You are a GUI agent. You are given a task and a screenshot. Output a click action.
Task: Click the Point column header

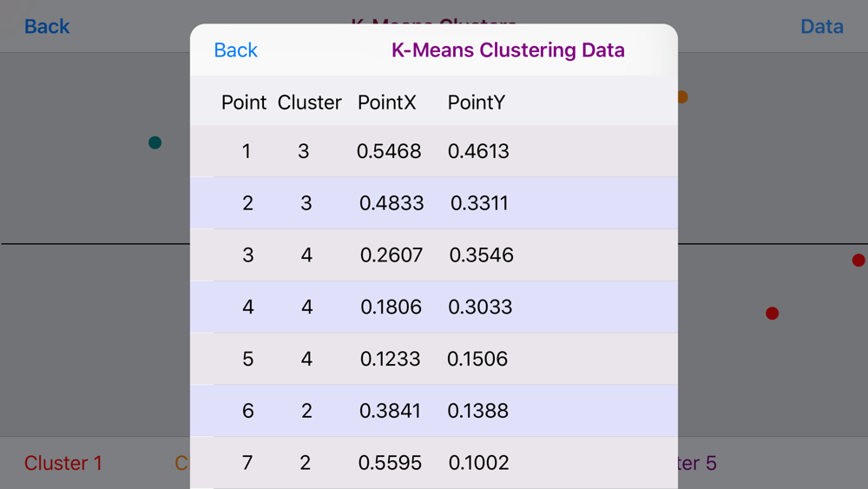pyautogui.click(x=244, y=102)
